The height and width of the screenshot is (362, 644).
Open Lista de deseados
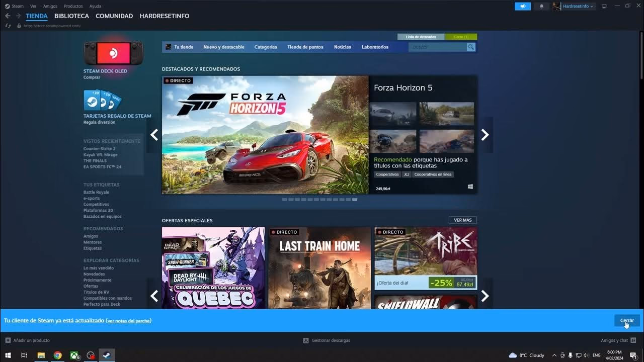[421, 37]
